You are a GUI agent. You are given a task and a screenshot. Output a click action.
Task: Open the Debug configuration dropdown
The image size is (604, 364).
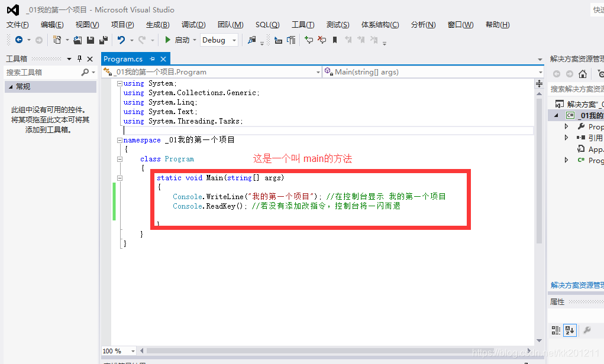[234, 40]
